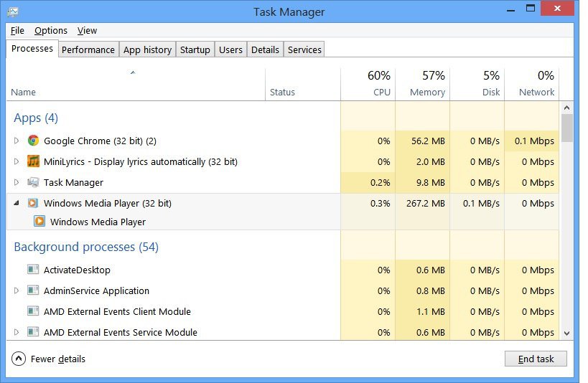The height and width of the screenshot is (383, 588).
Task: Click the 0.1 MB/s disk value
Action: 481,203
